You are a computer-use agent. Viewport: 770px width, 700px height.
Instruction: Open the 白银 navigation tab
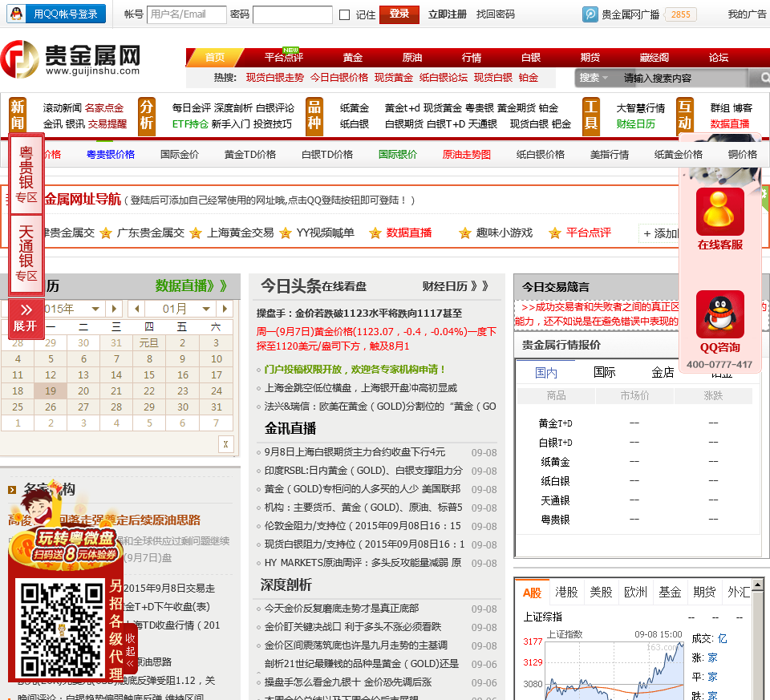click(x=531, y=58)
